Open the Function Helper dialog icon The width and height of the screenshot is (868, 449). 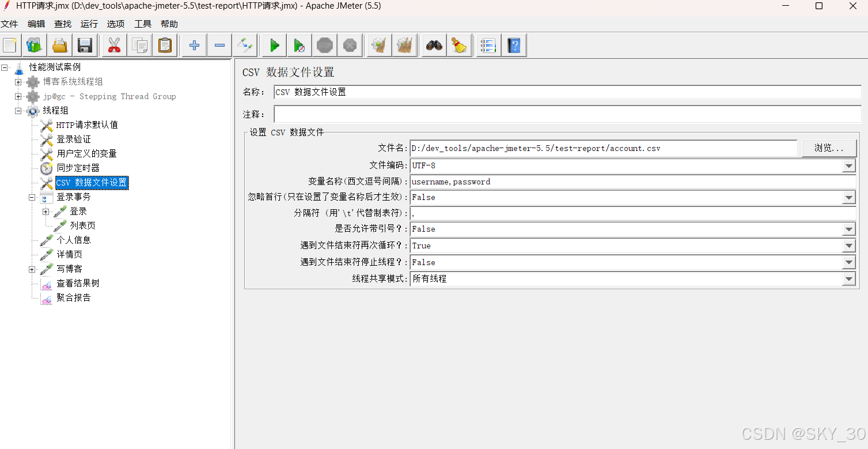[488, 45]
